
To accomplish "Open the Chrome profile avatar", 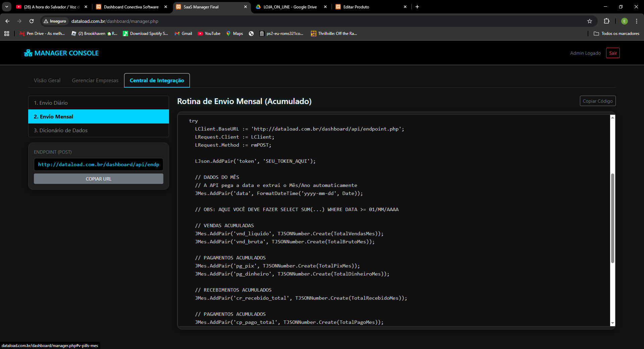I will [x=624, y=21].
